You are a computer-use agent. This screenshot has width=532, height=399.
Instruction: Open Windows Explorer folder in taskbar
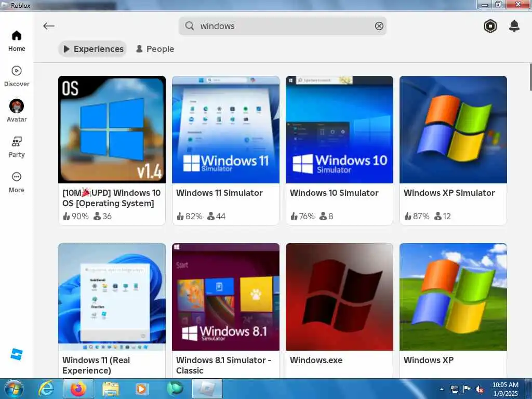pyautogui.click(x=111, y=389)
